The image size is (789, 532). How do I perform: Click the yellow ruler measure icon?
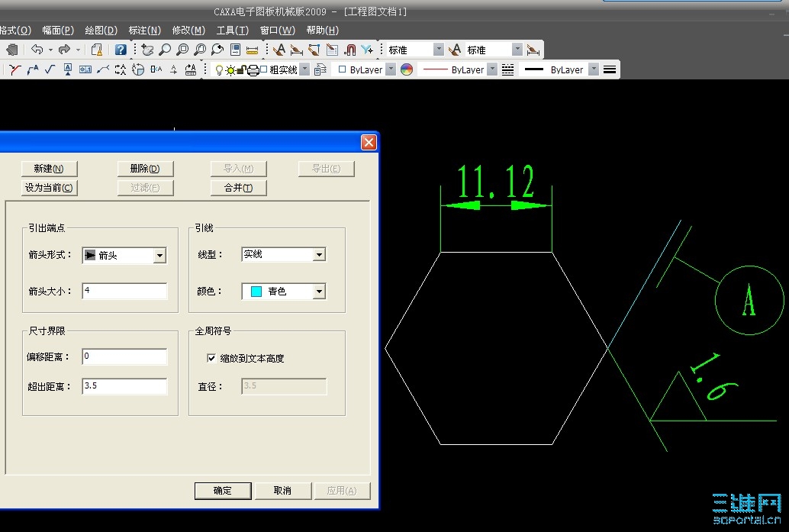click(252, 50)
